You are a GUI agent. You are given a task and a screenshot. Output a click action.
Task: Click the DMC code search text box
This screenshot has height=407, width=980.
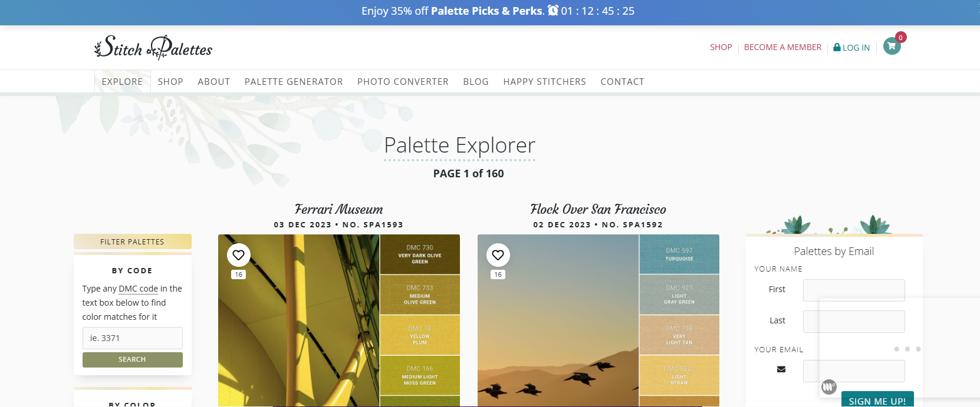[133, 338]
